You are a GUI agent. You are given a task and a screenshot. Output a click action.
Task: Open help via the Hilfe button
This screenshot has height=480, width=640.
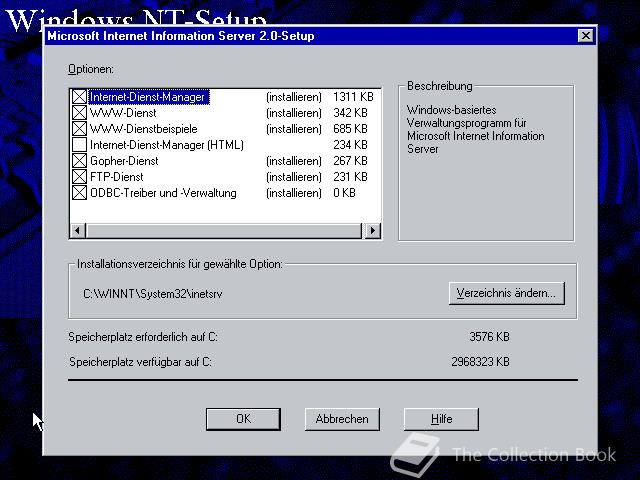point(441,419)
